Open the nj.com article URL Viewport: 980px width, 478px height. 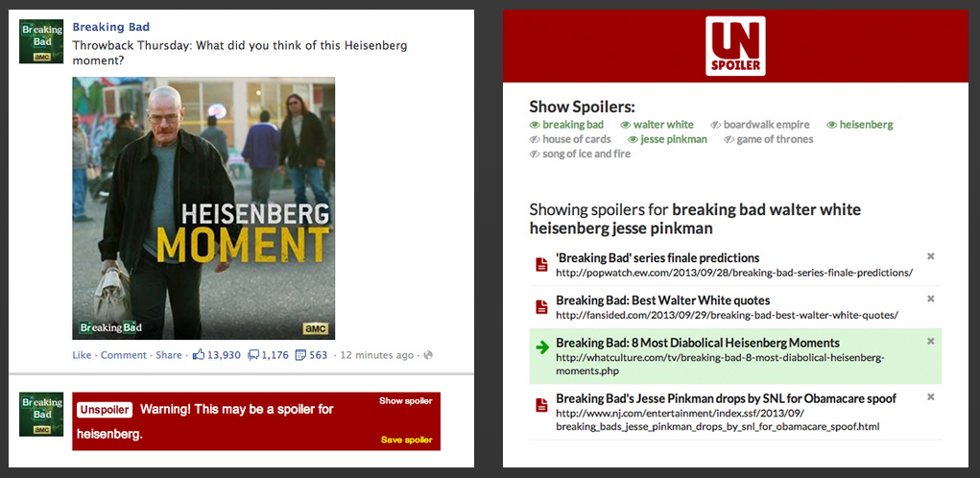718,420
